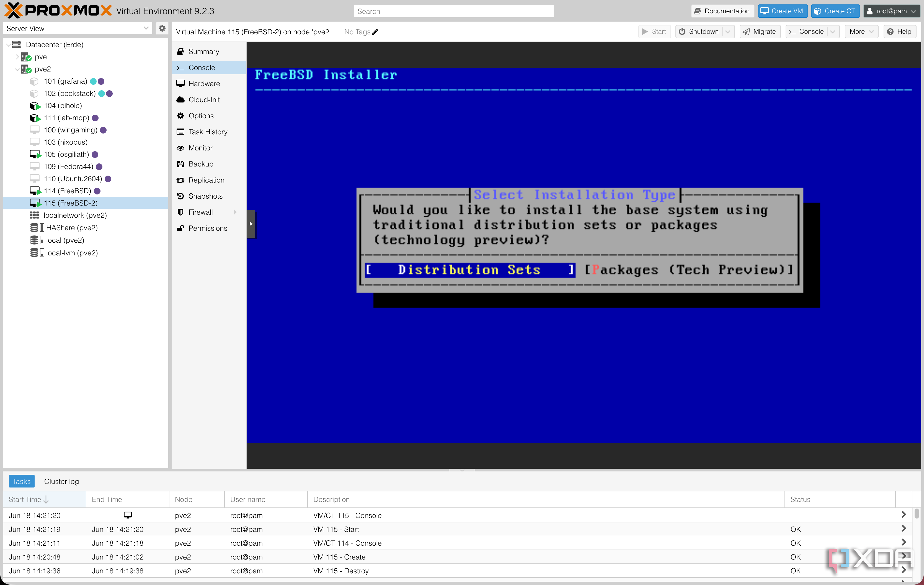924x585 pixels.
Task: Open the Permissions section
Action: pyautogui.click(x=209, y=229)
